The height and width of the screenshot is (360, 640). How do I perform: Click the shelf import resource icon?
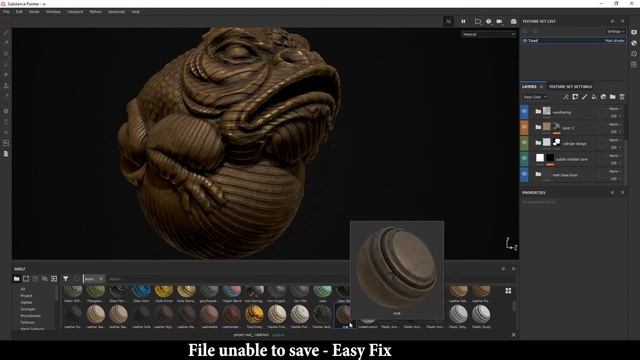click(54, 279)
